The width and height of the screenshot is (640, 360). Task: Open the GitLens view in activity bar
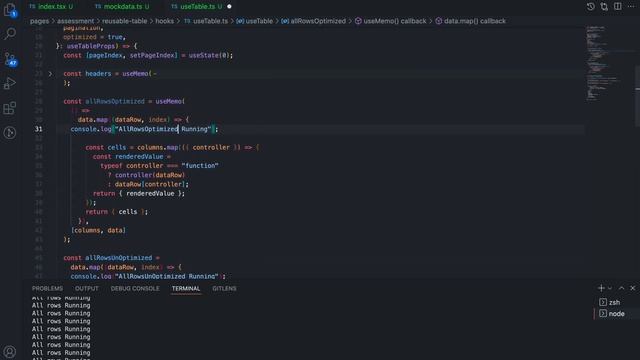coord(10,133)
